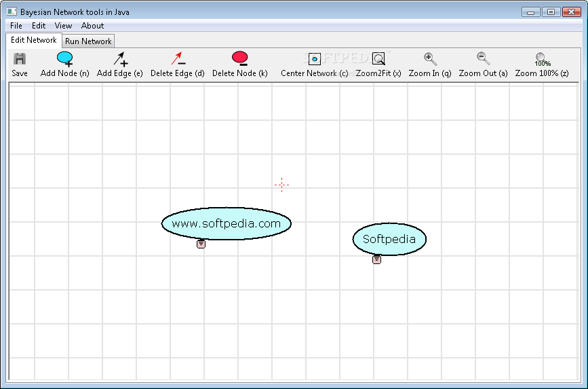Click the Center Network icon
Screen dimensions: 588x389
314,59
